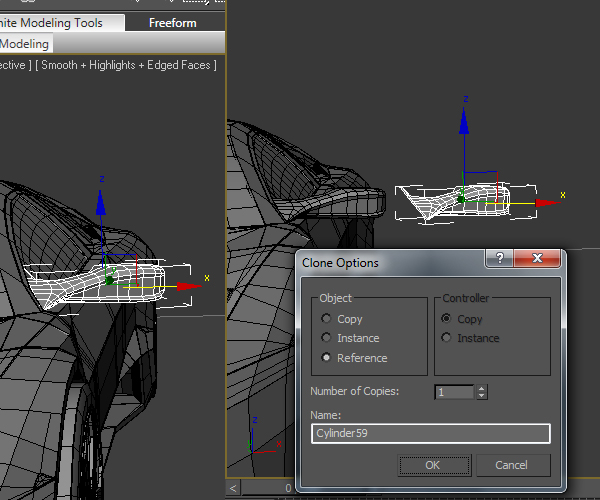
Task: Close the Clone Options dialog
Action: [537, 258]
